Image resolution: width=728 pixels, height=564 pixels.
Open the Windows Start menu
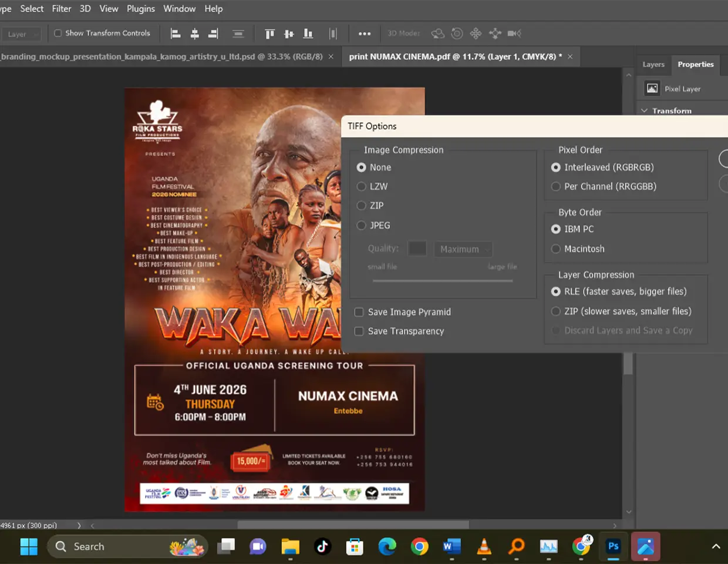pyautogui.click(x=29, y=546)
